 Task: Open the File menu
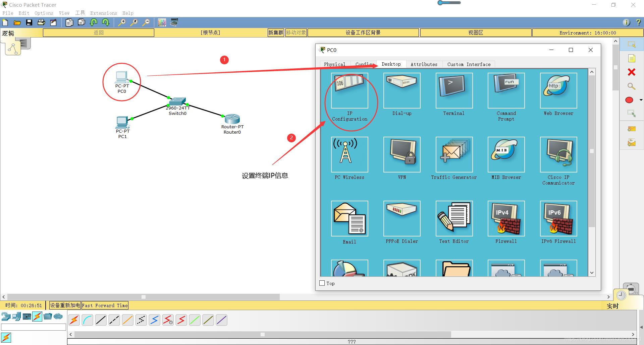click(x=8, y=13)
